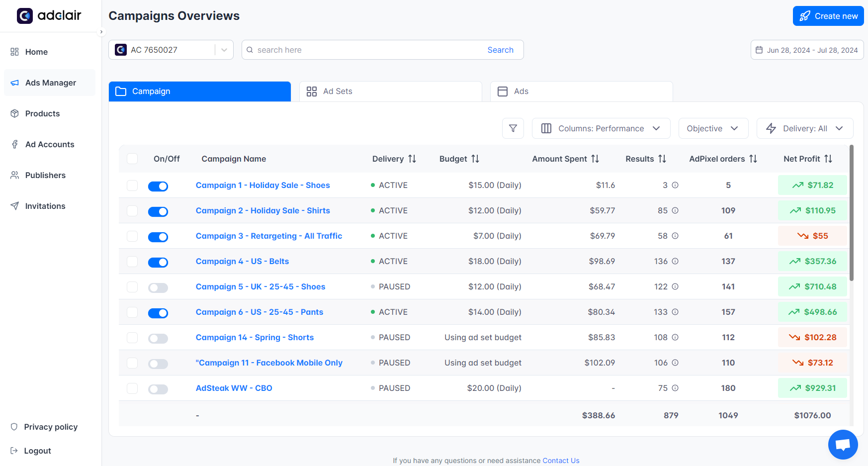
Task: Open Publishers in sidebar
Action: [50, 175]
